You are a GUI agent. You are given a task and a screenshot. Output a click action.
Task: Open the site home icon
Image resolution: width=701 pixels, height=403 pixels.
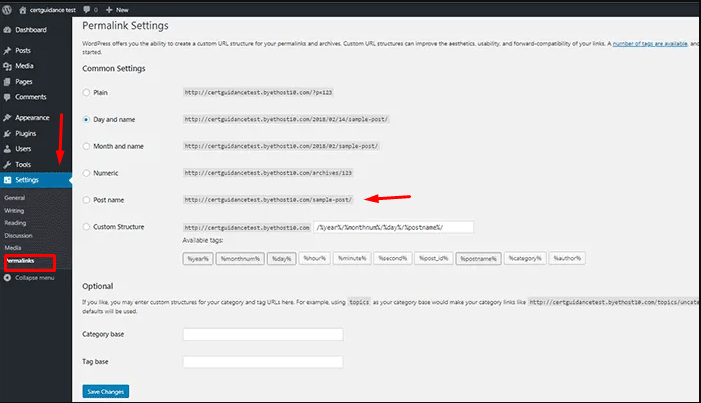(23, 9)
